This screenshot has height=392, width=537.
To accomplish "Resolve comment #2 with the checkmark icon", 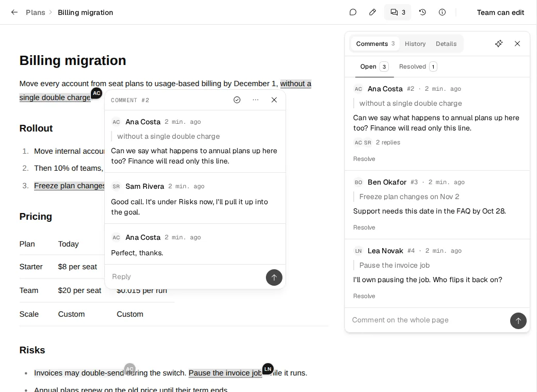I will (x=237, y=100).
